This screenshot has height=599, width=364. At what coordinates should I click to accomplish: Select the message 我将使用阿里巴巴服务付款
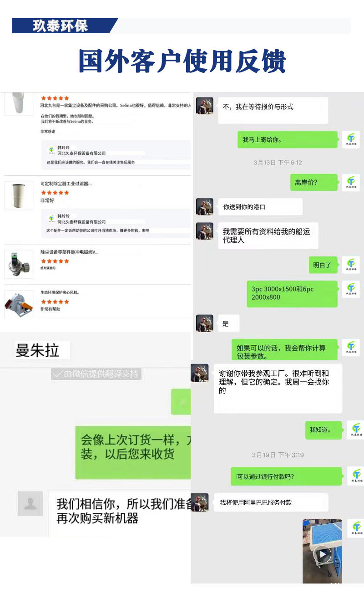click(x=271, y=502)
